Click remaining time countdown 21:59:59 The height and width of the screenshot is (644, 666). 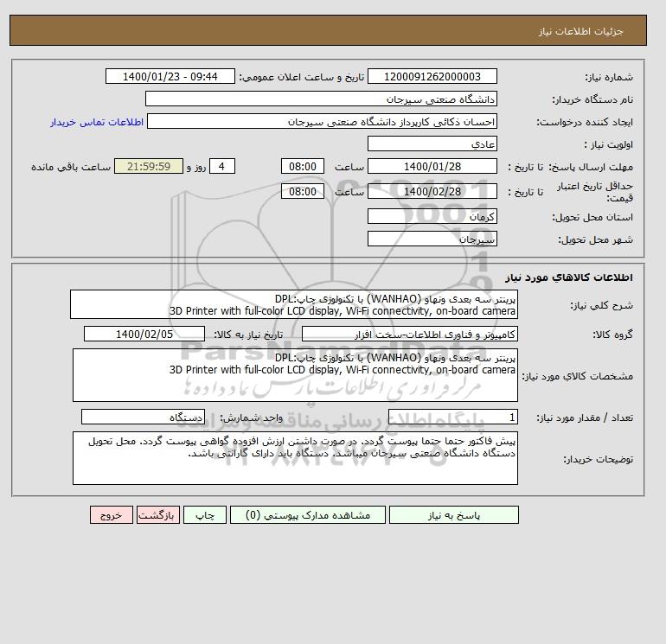pyautogui.click(x=149, y=167)
